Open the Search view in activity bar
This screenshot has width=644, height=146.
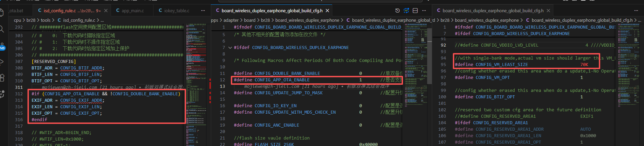(x=2, y=29)
